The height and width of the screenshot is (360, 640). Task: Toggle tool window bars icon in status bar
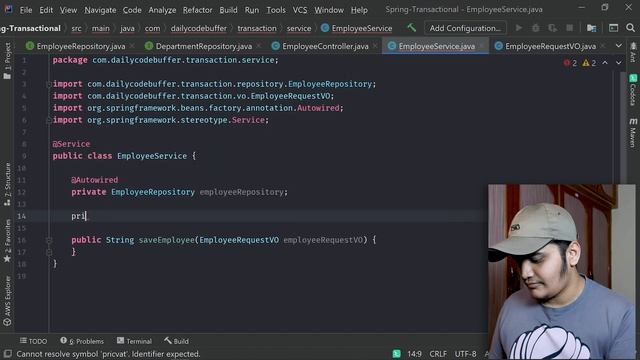7,353
